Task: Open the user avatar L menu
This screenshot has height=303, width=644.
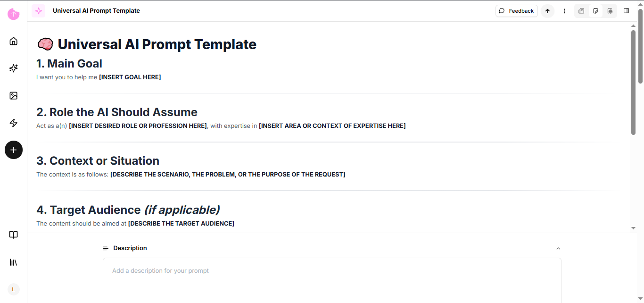Action: pos(14,289)
